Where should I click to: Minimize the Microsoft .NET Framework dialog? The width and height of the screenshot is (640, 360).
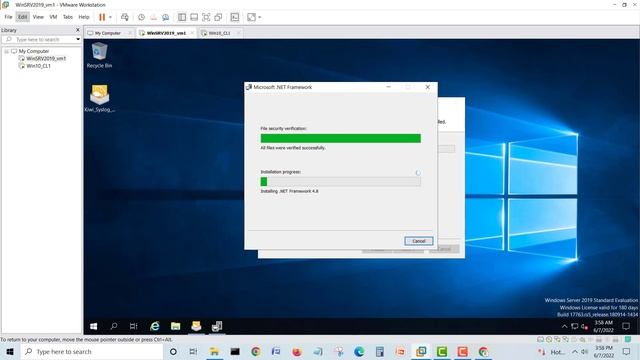tap(389, 87)
